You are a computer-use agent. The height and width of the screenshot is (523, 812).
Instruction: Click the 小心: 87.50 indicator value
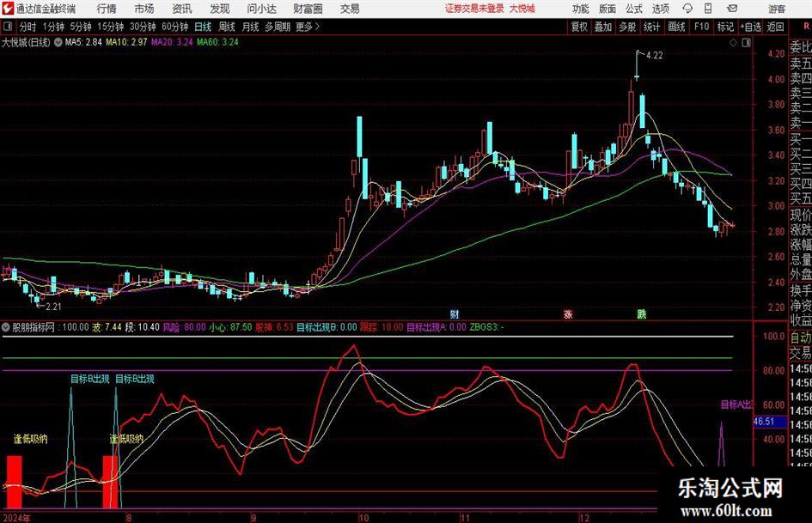click(230, 327)
